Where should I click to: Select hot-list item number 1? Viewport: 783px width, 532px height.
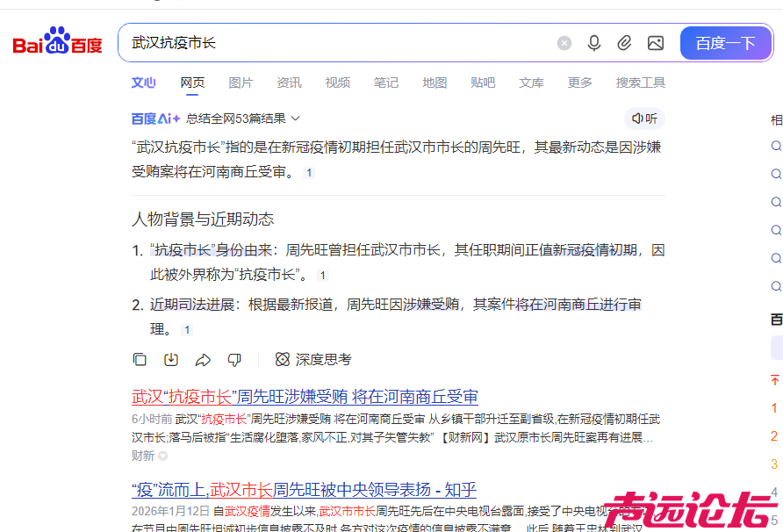pos(774,408)
